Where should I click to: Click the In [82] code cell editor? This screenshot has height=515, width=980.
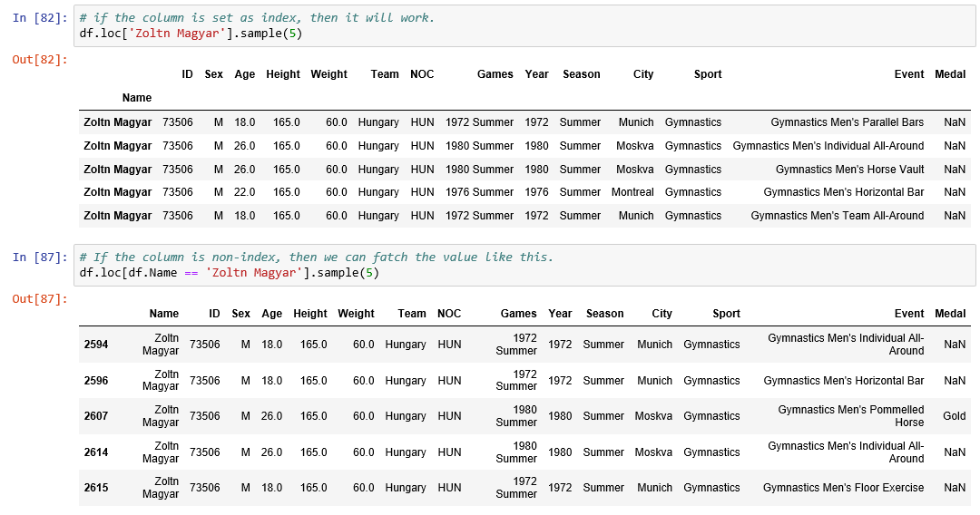point(526,26)
